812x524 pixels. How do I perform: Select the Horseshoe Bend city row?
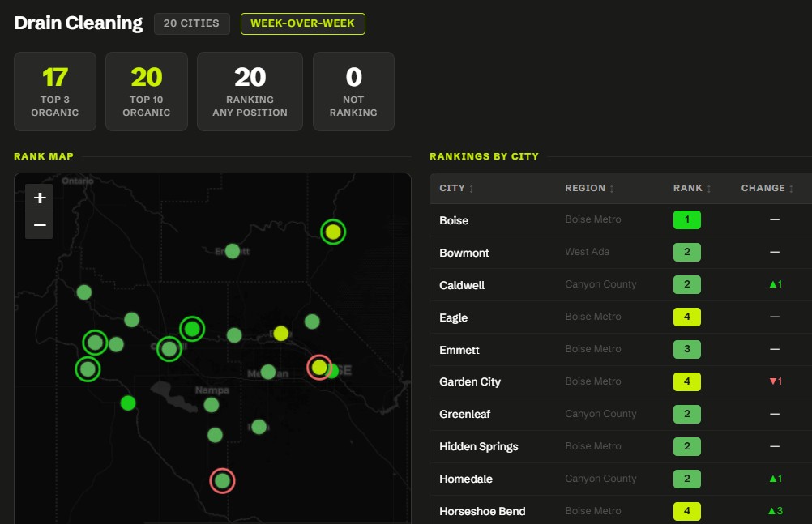coord(621,511)
